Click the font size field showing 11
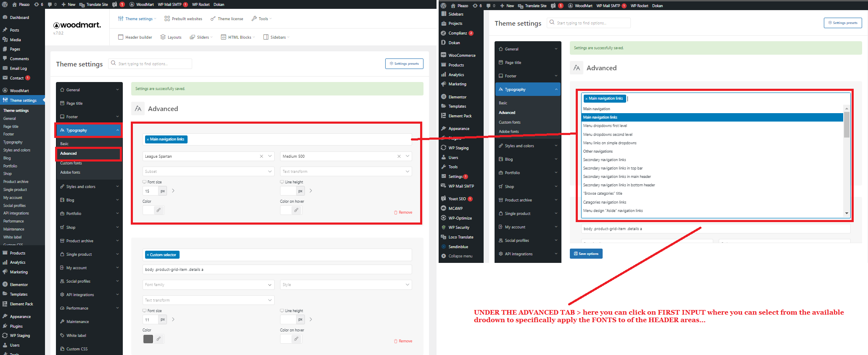Screen dimensions: 868x355 tap(151, 320)
